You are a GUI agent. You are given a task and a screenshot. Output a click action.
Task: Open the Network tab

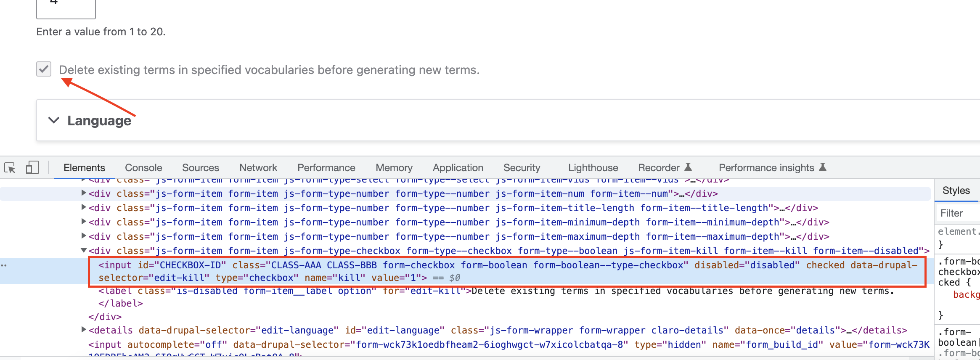258,168
